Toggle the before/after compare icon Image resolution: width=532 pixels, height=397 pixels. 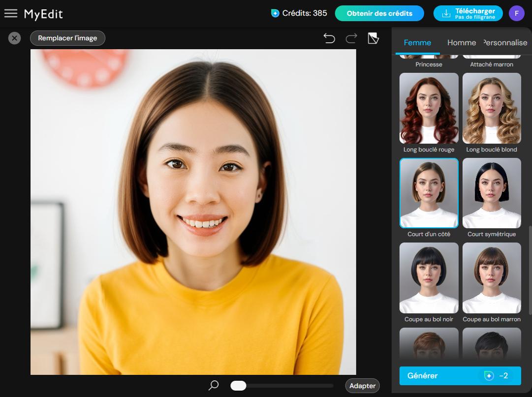(x=373, y=38)
